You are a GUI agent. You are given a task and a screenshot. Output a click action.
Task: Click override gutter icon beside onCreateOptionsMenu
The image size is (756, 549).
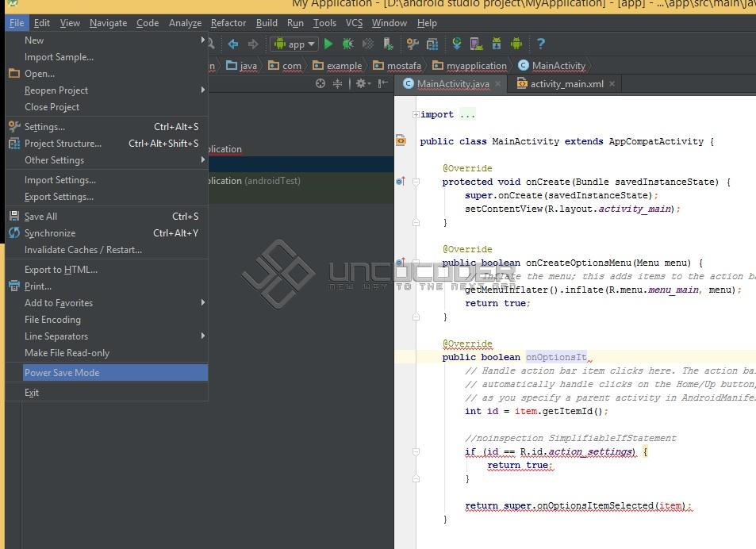(x=400, y=263)
